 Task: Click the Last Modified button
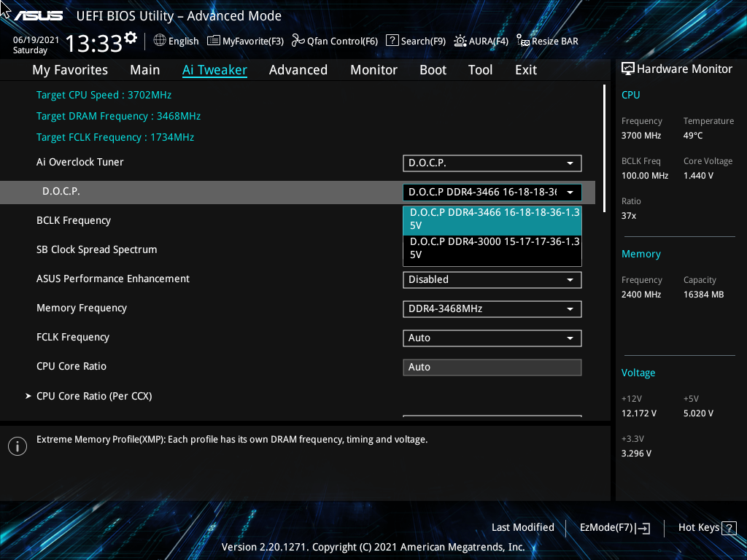click(x=523, y=527)
